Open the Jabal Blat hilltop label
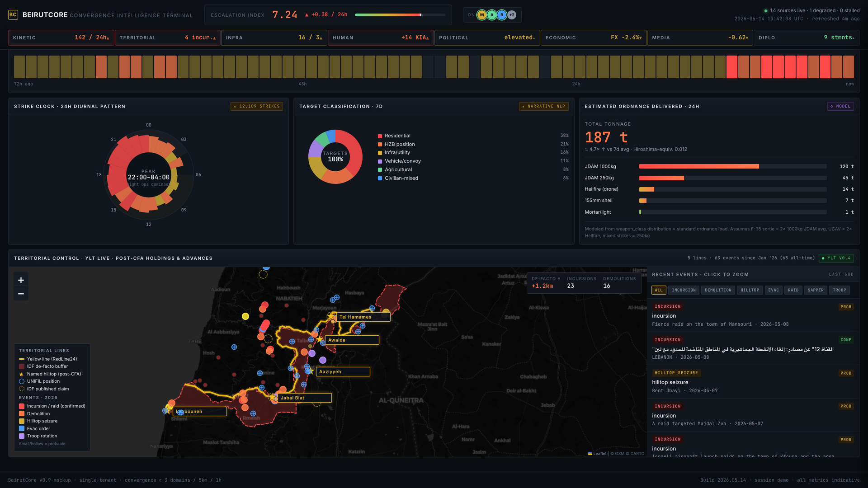This screenshot has width=868, height=488. (304, 398)
